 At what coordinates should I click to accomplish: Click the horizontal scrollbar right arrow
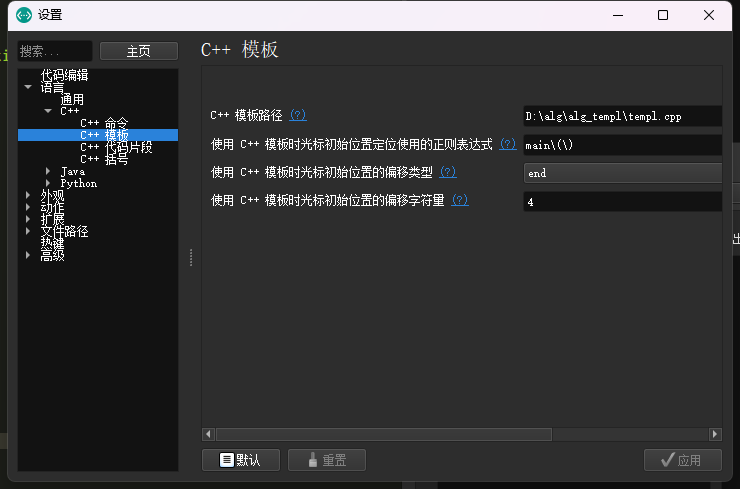click(715, 434)
